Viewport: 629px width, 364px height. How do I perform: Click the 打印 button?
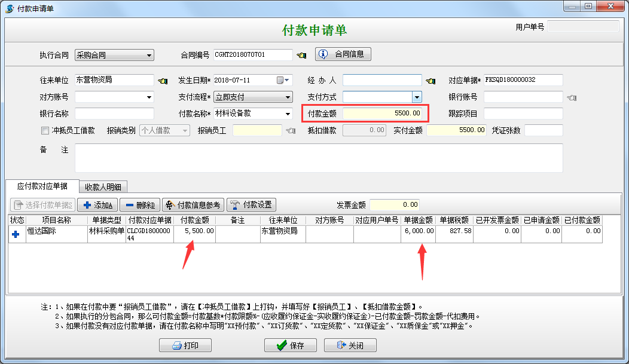(x=185, y=345)
